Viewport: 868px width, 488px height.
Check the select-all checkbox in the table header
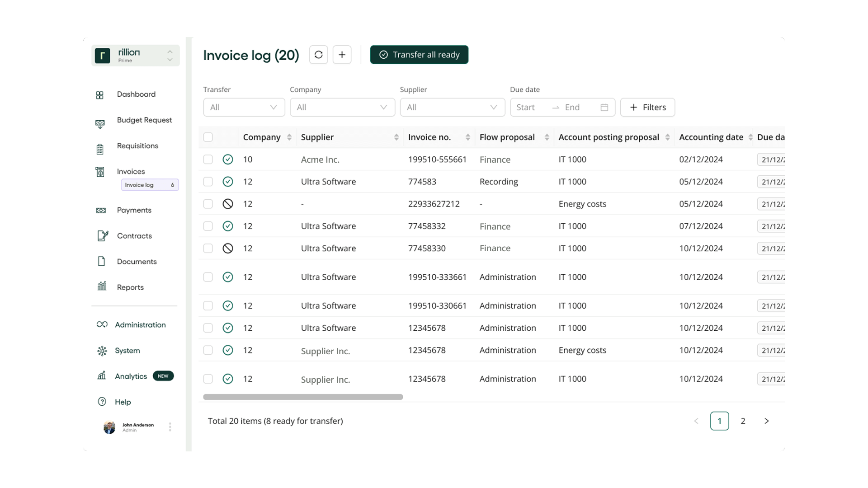click(x=208, y=137)
